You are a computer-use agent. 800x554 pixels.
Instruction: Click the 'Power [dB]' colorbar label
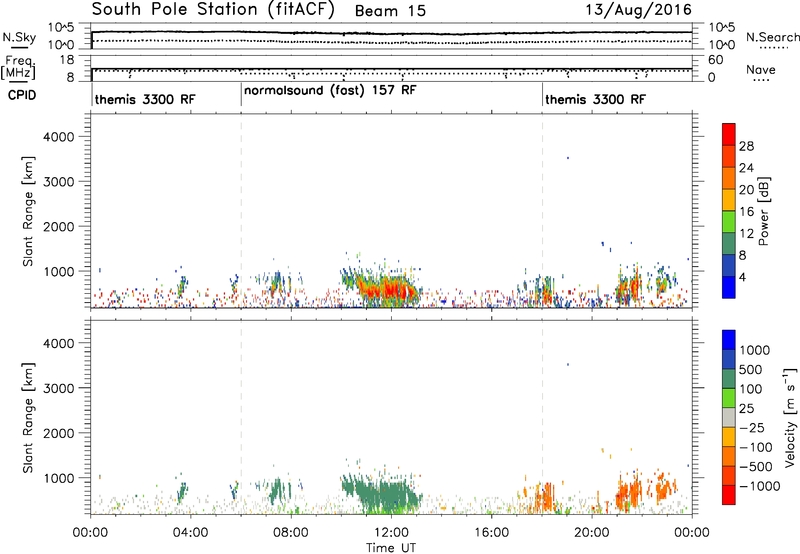[x=763, y=211]
